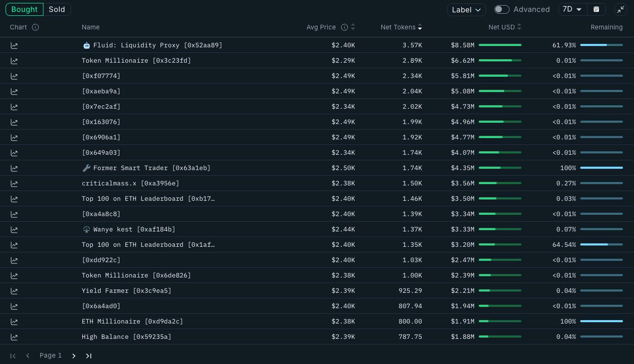The height and width of the screenshot is (364, 634).
Task: Sort by the Net USD column arrows
Action: [x=519, y=27]
